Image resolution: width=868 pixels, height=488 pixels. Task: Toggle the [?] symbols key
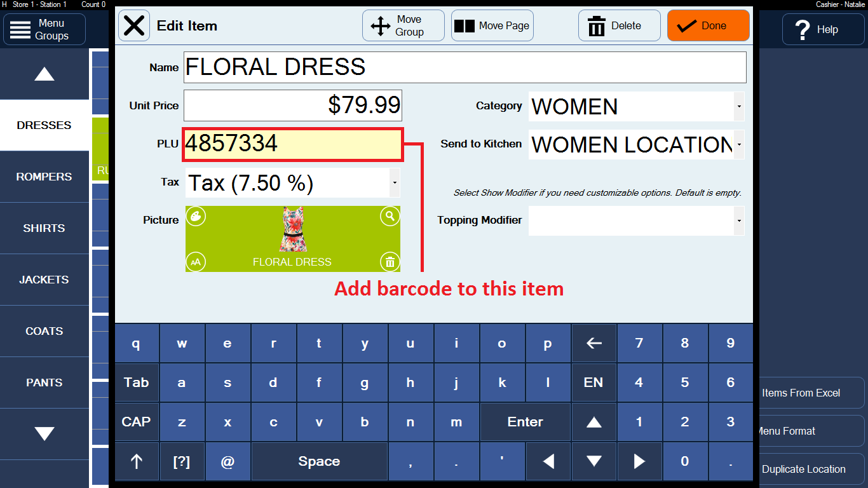click(x=182, y=461)
